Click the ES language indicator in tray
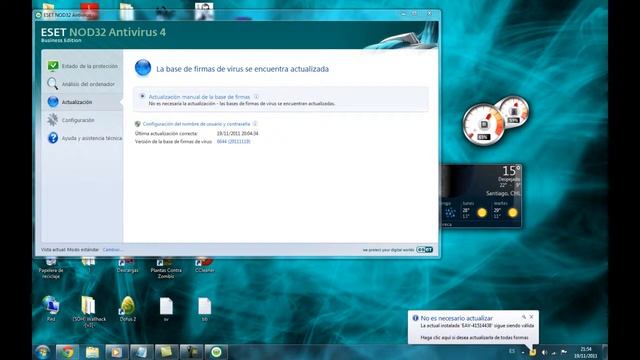The width and height of the screenshot is (640, 360). coord(512,351)
